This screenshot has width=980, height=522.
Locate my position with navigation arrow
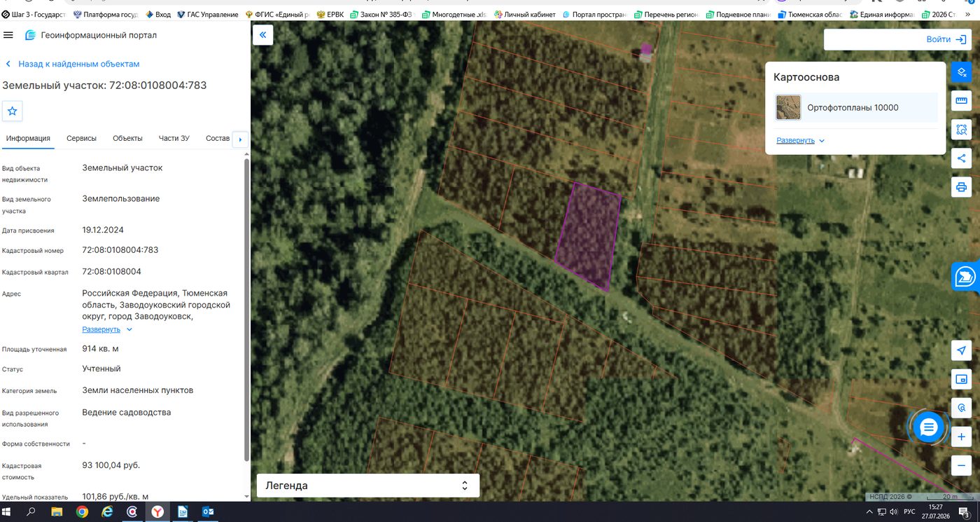[961, 350]
